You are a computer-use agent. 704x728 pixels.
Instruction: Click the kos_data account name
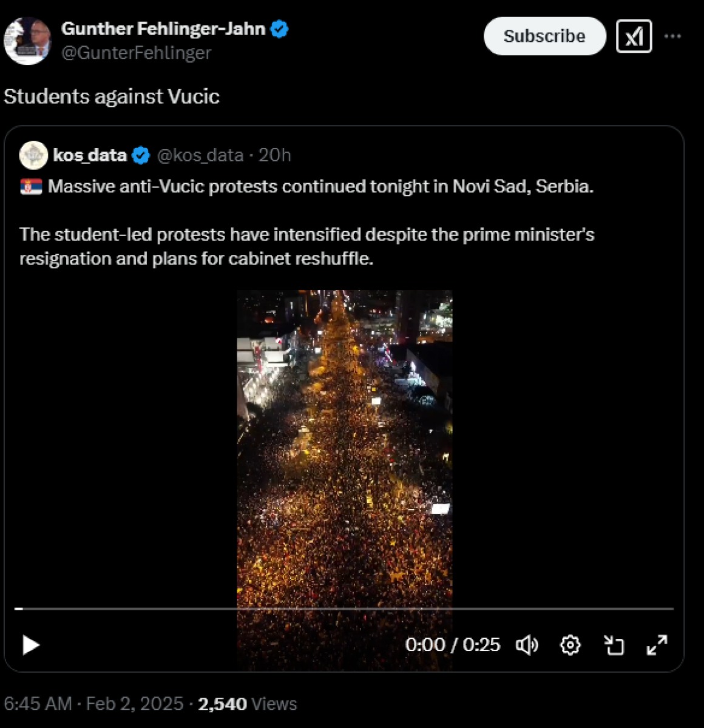90,155
